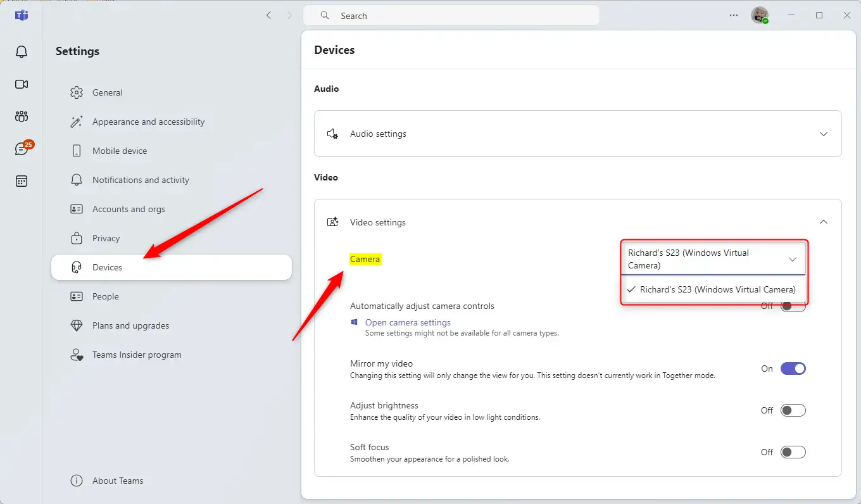This screenshot has height=504, width=861.
Task: Click the Open camera settings link
Action: pyautogui.click(x=408, y=322)
